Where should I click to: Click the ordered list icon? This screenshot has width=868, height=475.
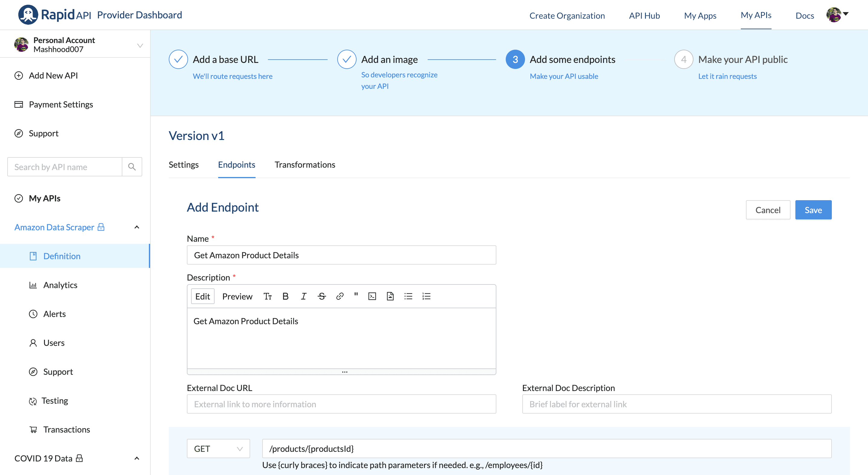426,296
